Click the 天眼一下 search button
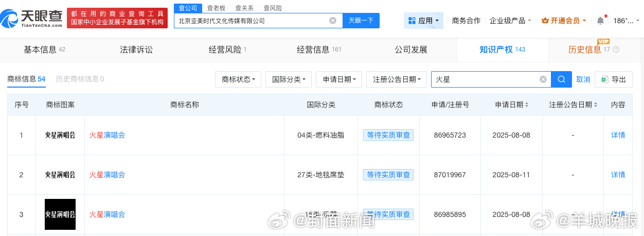This screenshot has width=644, height=236. [x=361, y=21]
